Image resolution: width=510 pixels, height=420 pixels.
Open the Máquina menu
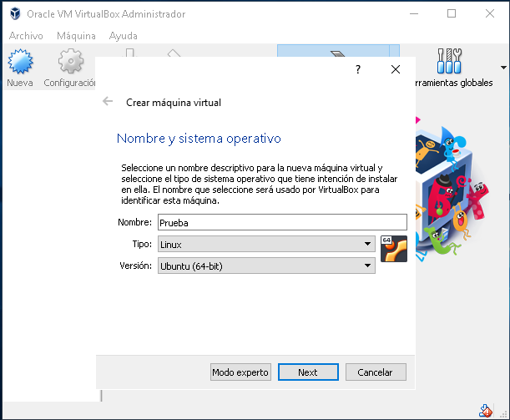76,36
